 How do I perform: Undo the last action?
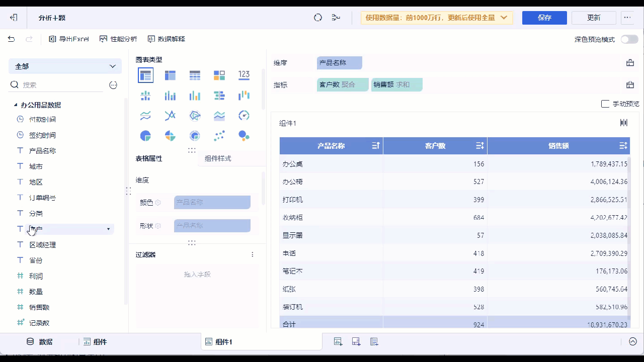[x=12, y=39]
